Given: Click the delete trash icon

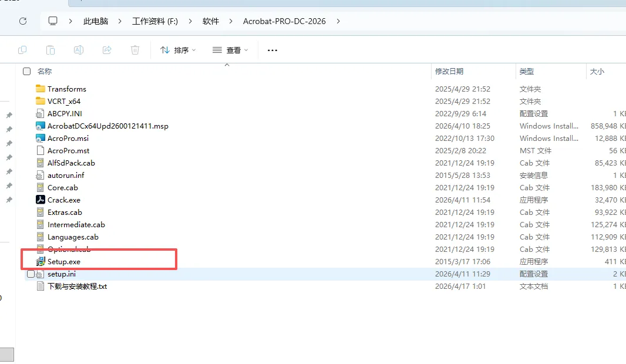Looking at the screenshot, I should (x=135, y=50).
